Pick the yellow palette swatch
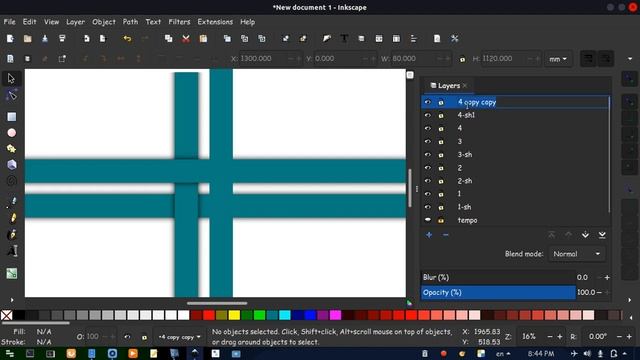This screenshot has height=360, width=640. point(234,315)
